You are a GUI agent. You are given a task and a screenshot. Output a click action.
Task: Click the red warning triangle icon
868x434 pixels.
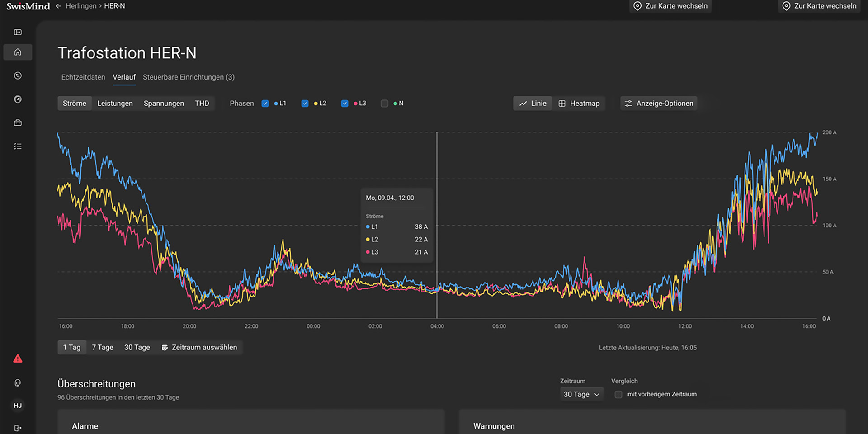coord(18,359)
